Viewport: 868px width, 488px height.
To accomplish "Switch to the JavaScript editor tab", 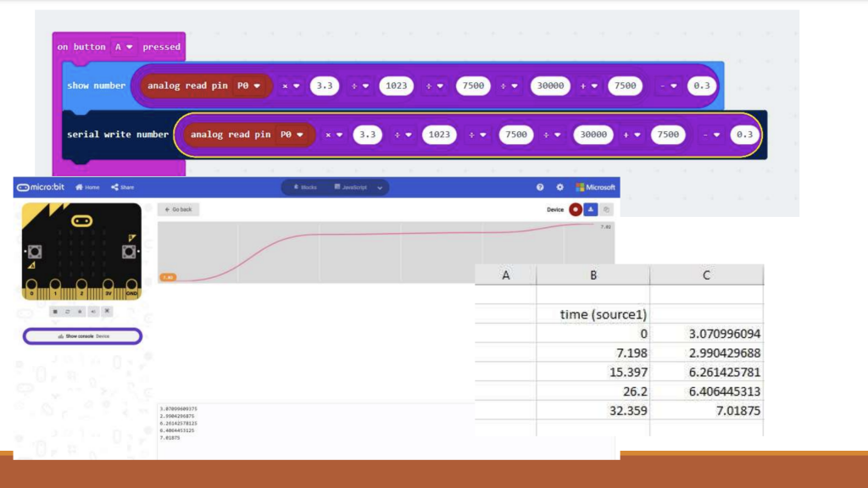I will [351, 187].
